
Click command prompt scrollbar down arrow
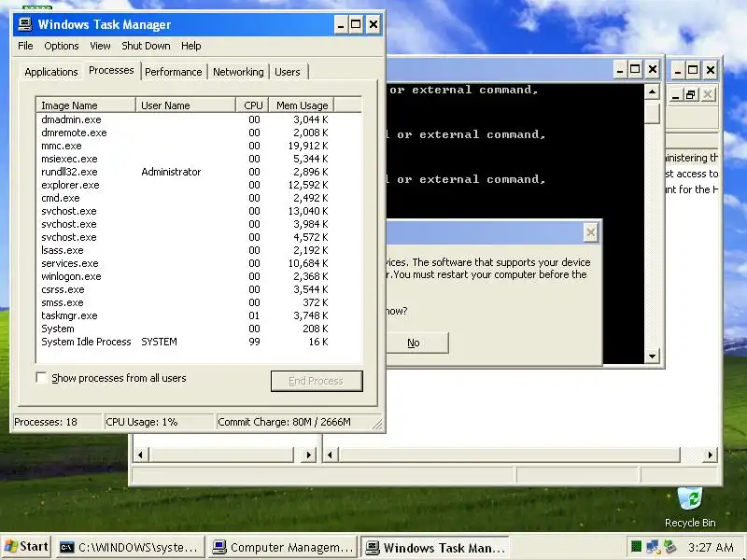652,356
